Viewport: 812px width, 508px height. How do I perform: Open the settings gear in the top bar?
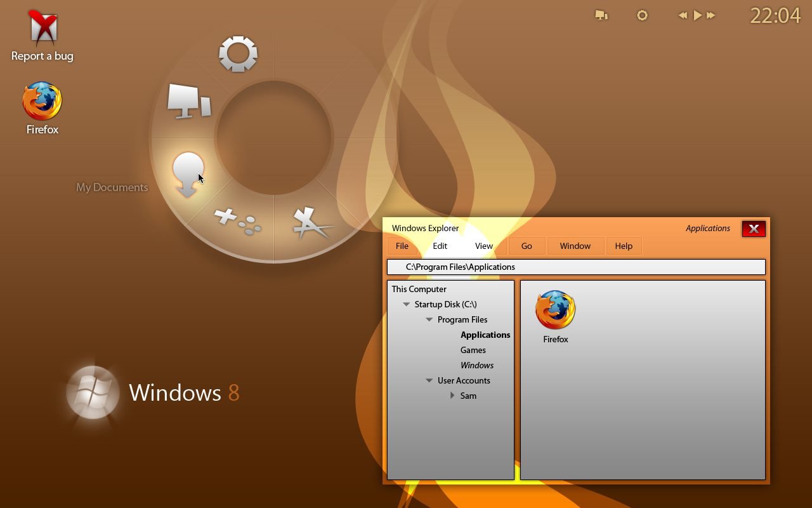click(x=642, y=15)
